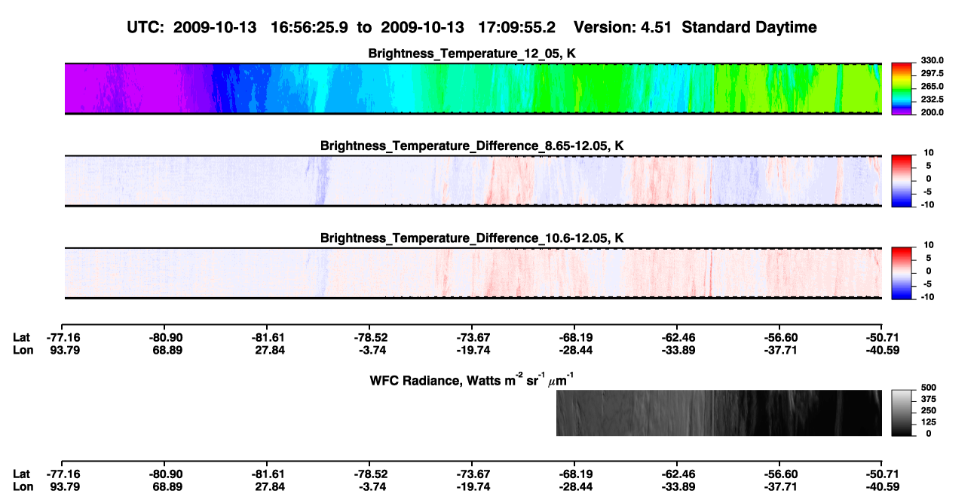
Task: Select the rainbow brightness temperature colorbar
Action: pyautogui.click(x=902, y=89)
